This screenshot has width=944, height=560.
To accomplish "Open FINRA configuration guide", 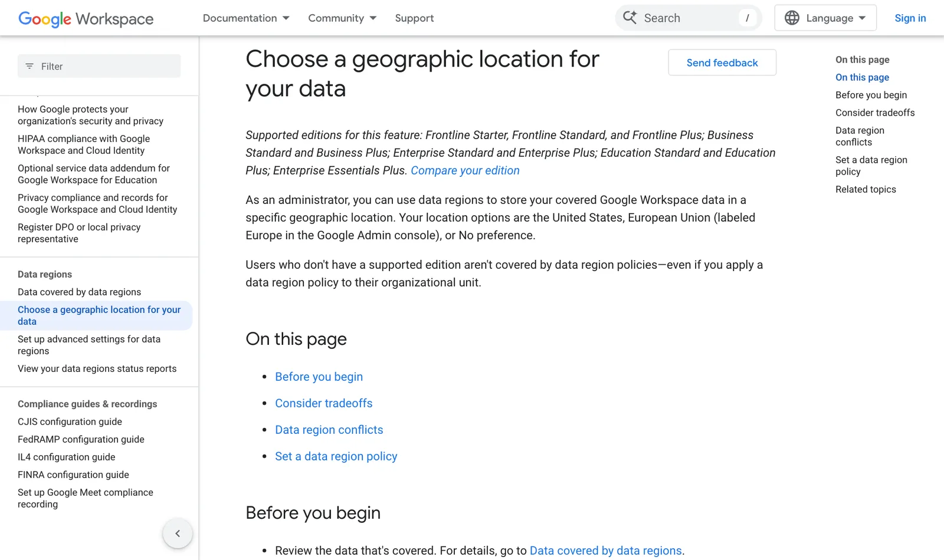I will pyautogui.click(x=73, y=475).
